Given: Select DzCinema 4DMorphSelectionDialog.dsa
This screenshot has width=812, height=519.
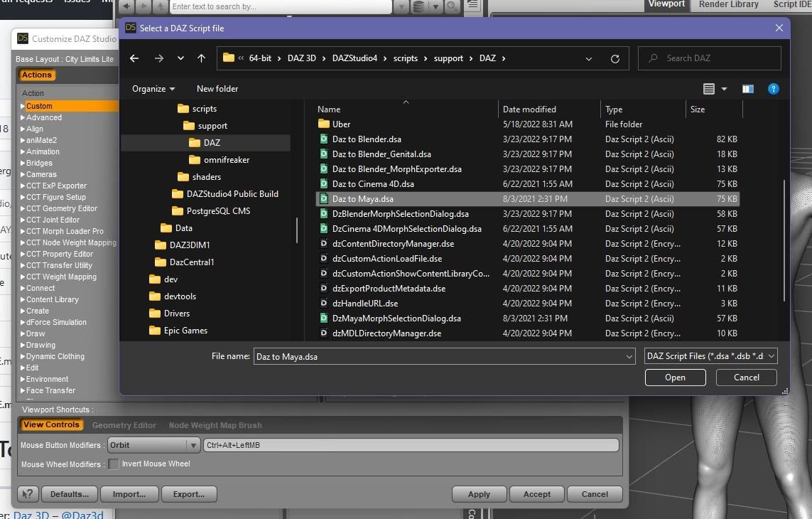Looking at the screenshot, I should click(x=527, y=229).
